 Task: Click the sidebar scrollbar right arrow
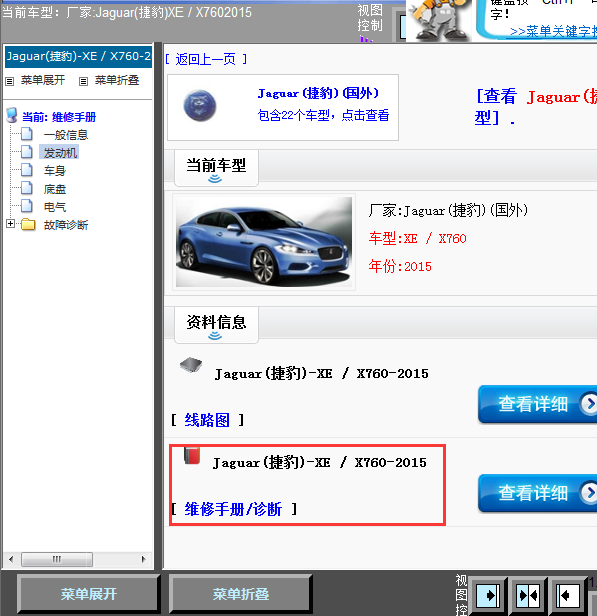point(143,559)
